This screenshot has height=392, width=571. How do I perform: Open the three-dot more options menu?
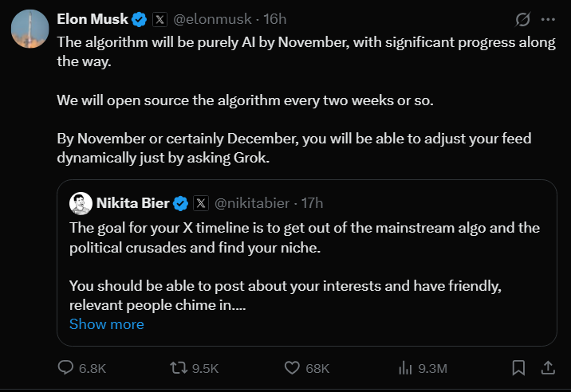tap(548, 19)
